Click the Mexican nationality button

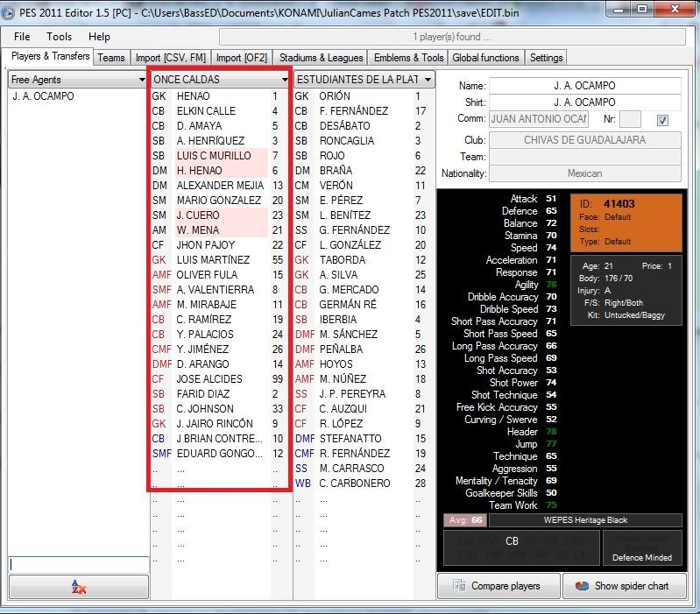click(x=585, y=173)
